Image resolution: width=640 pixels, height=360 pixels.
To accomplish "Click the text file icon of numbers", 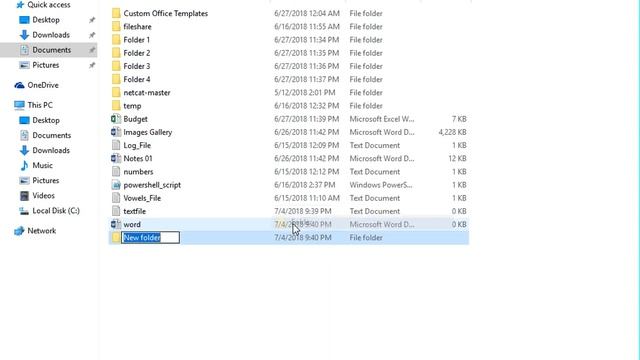I will pyautogui.click(x=116, y=172).
